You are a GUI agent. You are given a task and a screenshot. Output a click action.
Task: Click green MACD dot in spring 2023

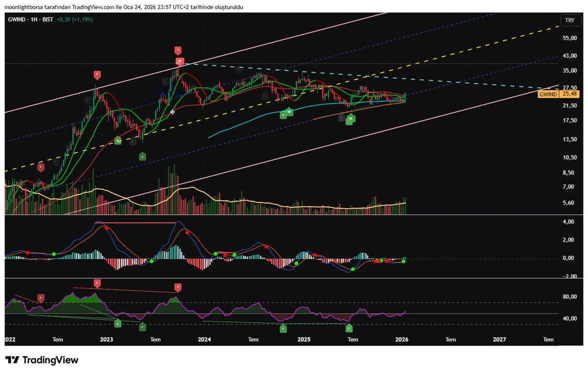pos(152,261)
